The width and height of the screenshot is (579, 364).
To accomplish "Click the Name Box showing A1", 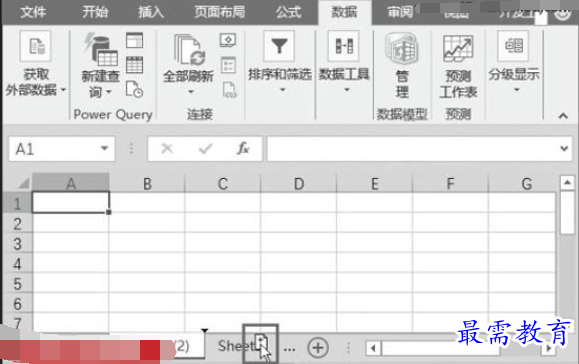I will tap(62, 149).
